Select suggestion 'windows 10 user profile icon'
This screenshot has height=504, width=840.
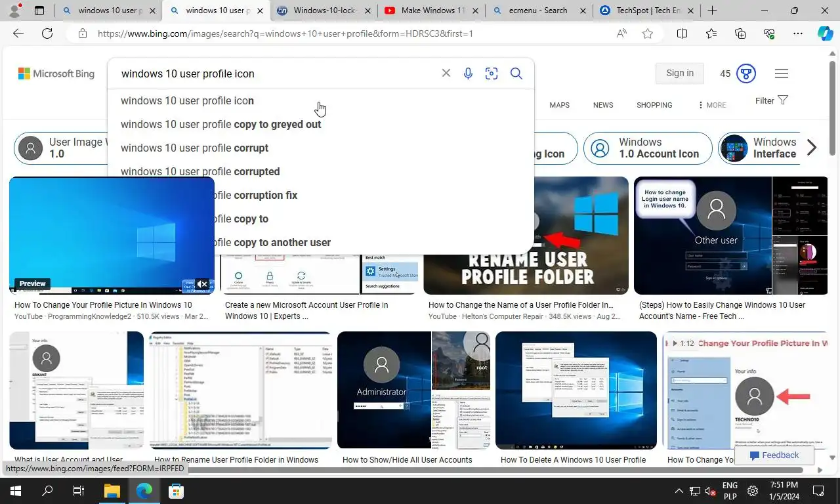coord(320,100)
